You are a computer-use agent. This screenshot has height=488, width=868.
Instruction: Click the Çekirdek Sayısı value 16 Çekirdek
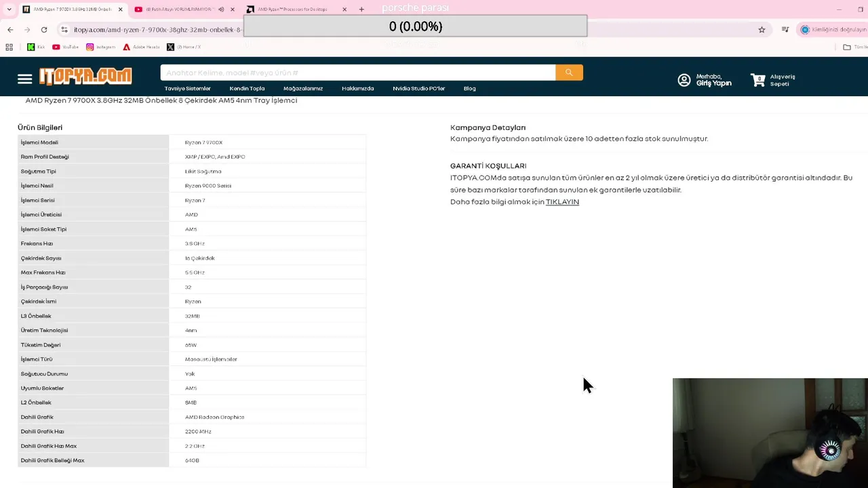pos(199,258)
